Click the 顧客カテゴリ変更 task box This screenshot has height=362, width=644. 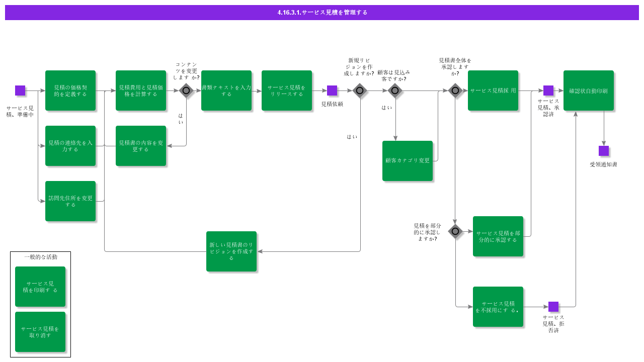coord(408,161)
